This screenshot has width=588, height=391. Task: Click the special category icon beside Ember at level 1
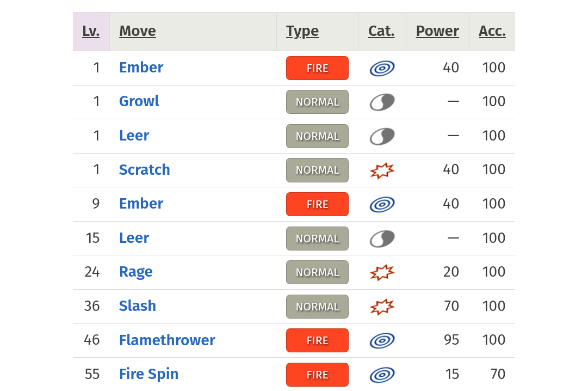click(x=382, y=69)
